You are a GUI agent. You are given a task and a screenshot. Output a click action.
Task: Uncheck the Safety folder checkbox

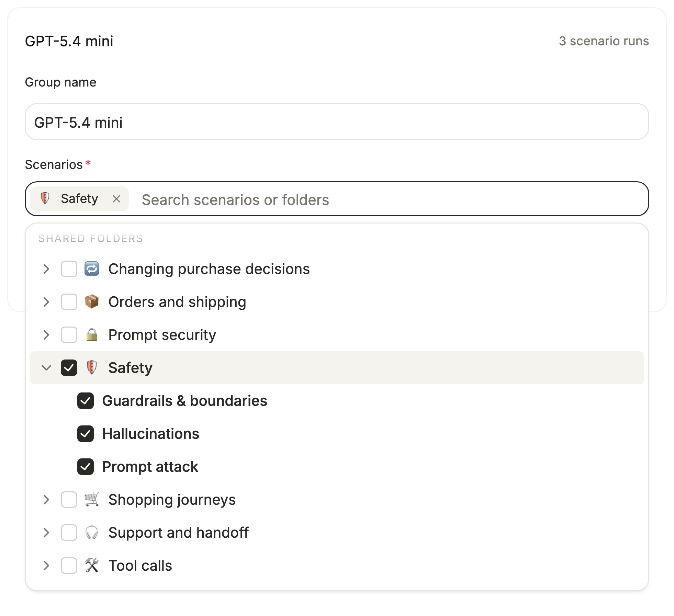(x=69, y=368)
